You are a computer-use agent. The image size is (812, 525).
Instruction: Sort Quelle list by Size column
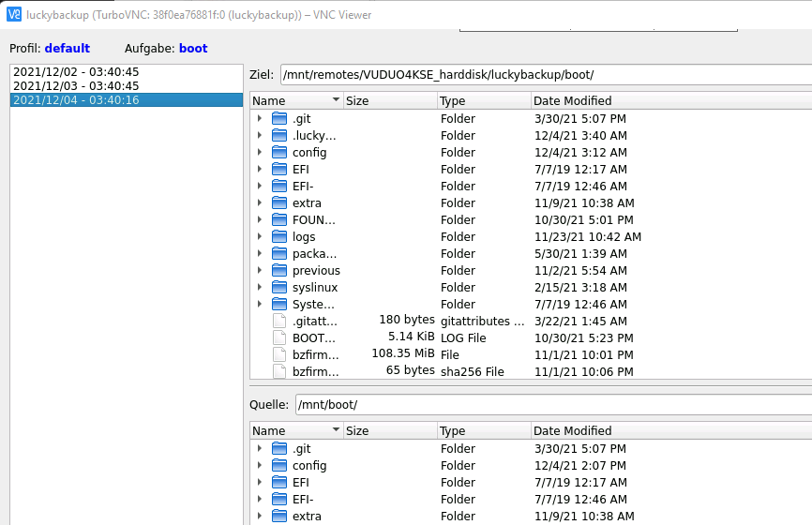pyautogui.click(x=390, y=430)
